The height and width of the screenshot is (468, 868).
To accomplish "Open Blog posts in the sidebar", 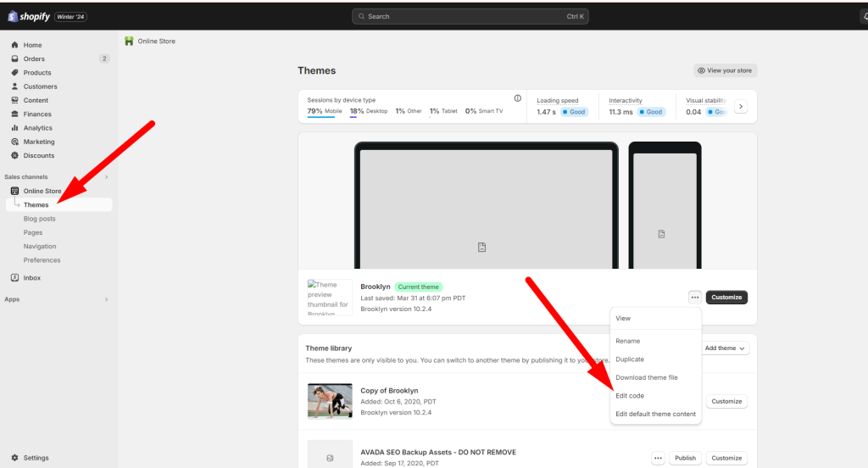I will (39, 219).
